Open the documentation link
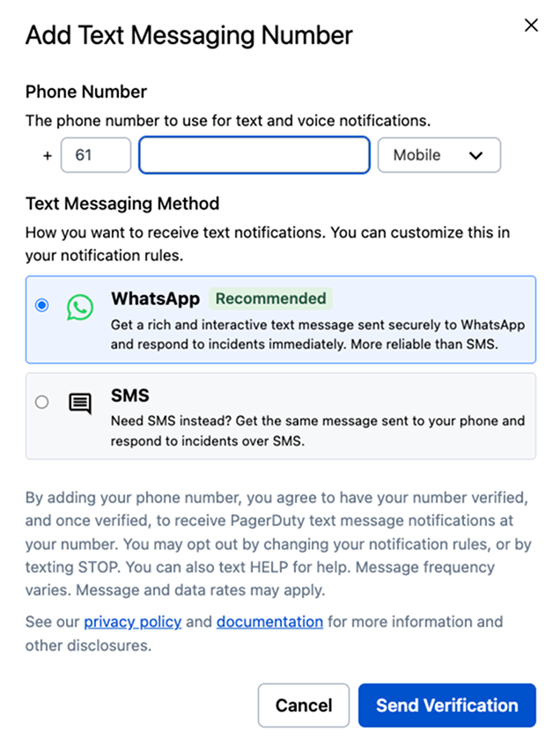This screenshot has width=560, height=738. pyautogui.click(x=269, y=622)
